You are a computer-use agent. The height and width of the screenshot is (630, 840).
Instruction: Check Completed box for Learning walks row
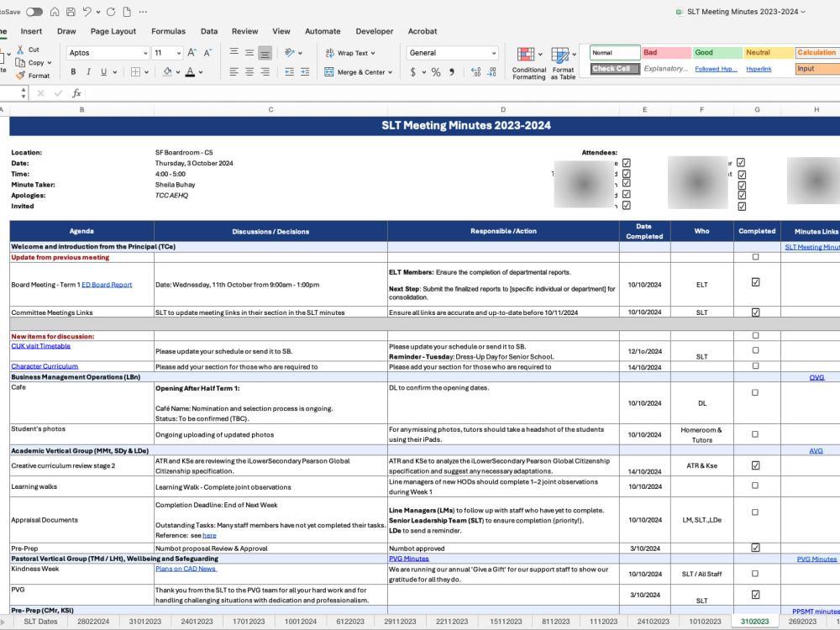pyautogui.click(x=755, y=486)
